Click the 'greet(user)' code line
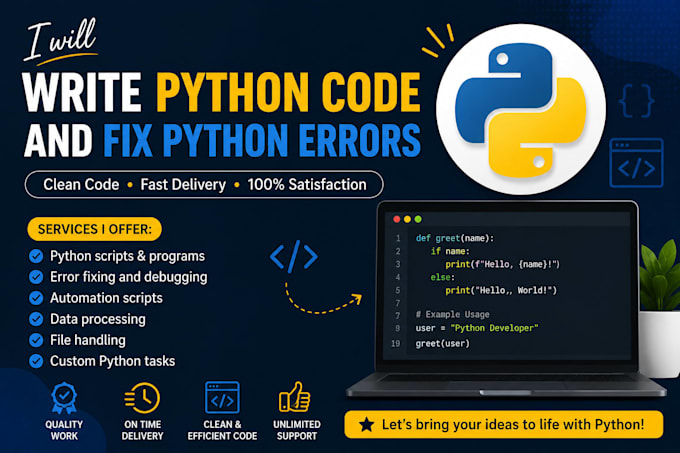Screen dimensions: 680x453 tap(442, 344)
